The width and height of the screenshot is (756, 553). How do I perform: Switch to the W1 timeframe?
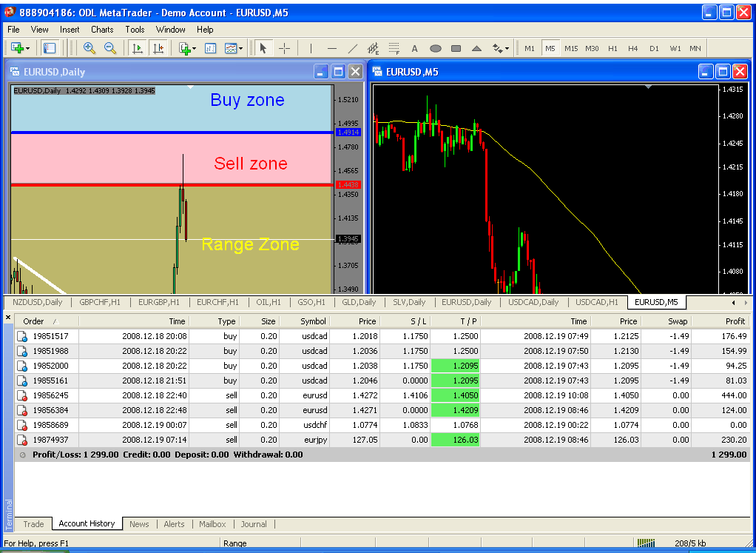[675, 48]
